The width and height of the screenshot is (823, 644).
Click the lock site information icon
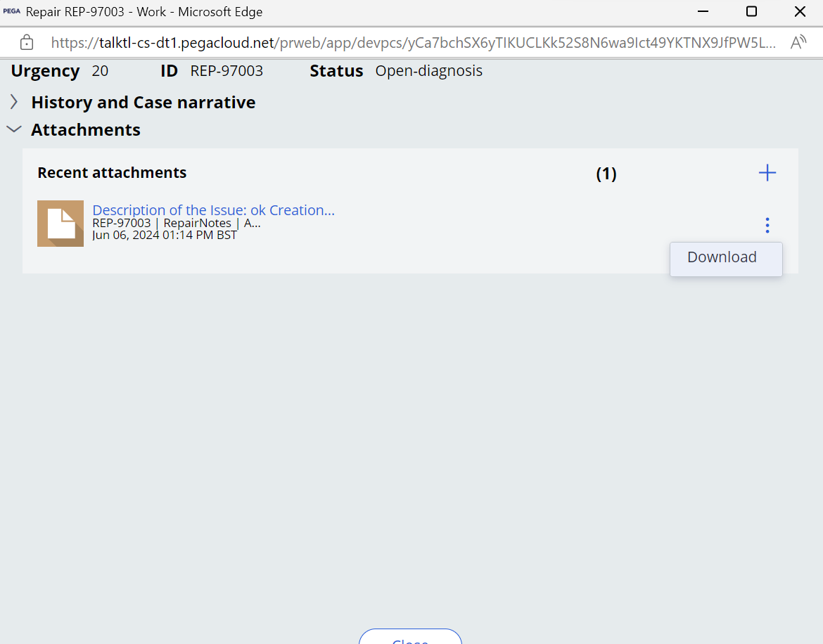(27, 42)
